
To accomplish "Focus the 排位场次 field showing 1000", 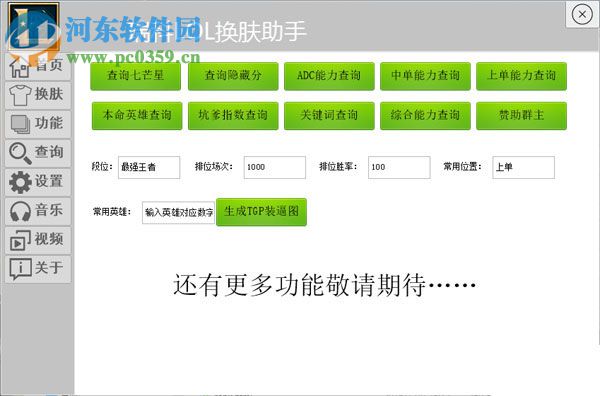I will (275, 167).
